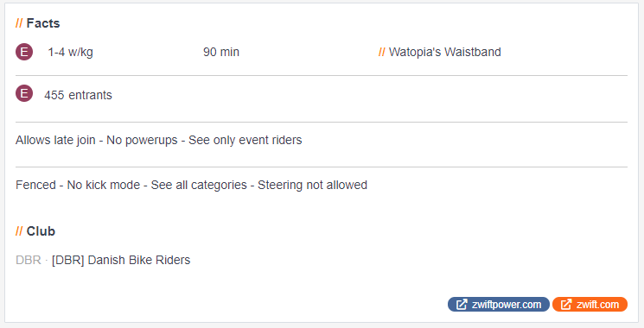Image resolution: width=644 pixels, height=328 pixels.
Task: Open the orange zwift.com button
Action: tap(590, 305)
